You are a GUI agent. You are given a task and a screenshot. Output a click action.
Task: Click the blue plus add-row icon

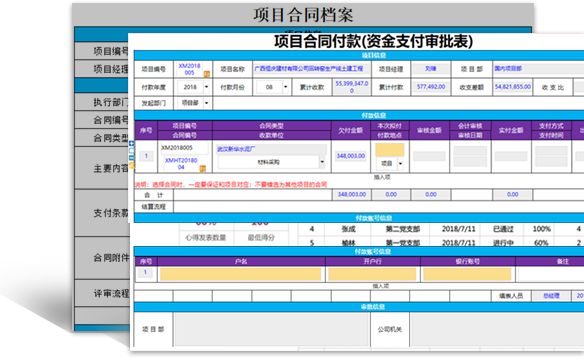131,143
